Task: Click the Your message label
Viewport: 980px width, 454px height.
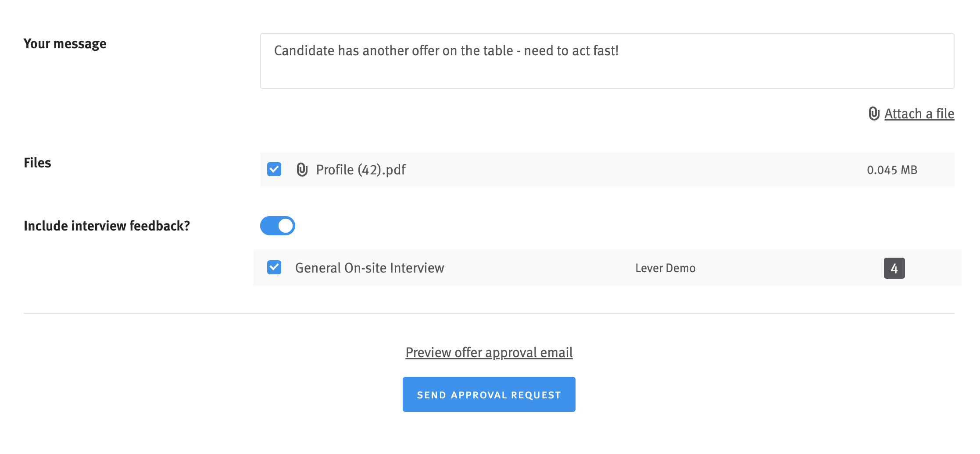Action: [x=65, y=43]
